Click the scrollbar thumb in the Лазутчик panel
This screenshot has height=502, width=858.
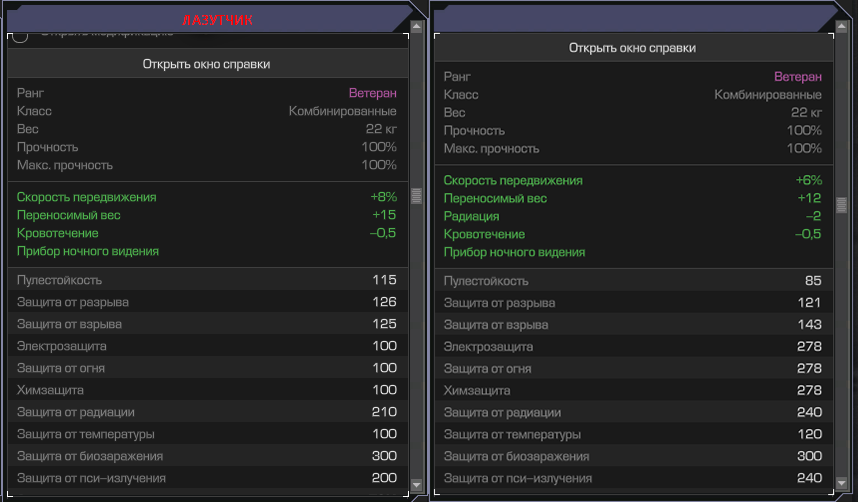(416, 195)
